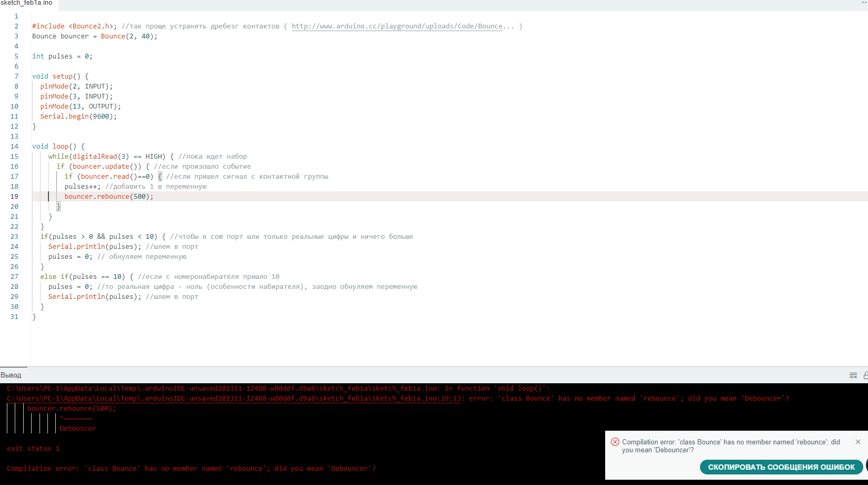The width and height of the screenshot is (868, 485).
Task: Clear the output panel contents icon
Action: point(853,375)
